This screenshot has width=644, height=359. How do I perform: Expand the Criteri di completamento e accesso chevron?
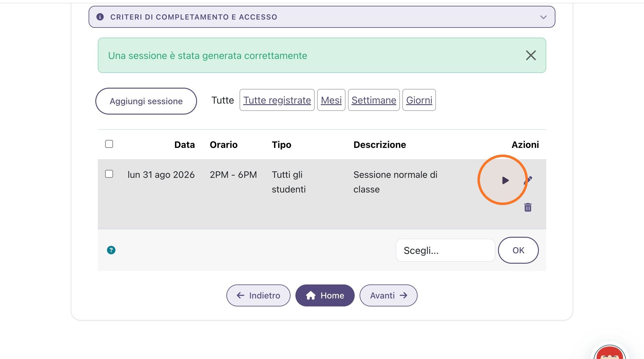point(543,17)
